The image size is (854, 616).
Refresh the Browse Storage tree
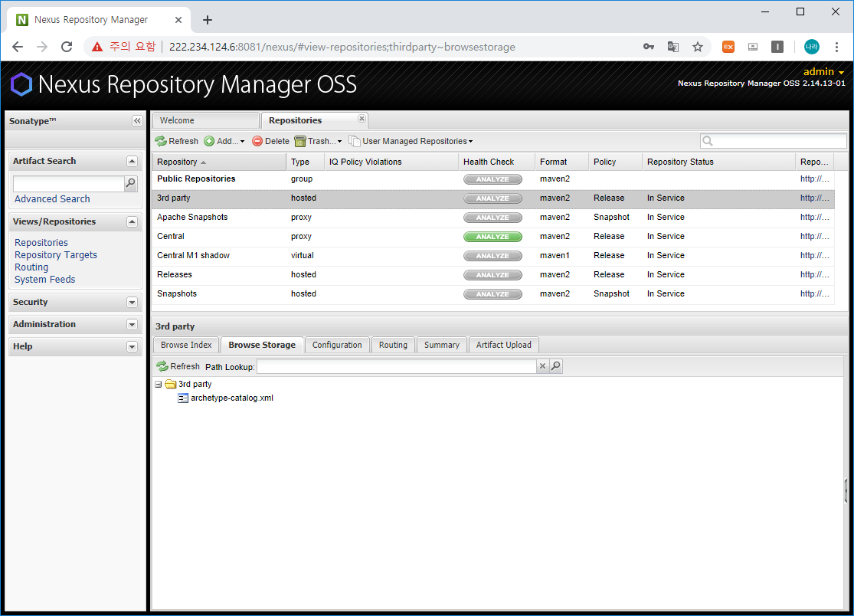(178, 366)
